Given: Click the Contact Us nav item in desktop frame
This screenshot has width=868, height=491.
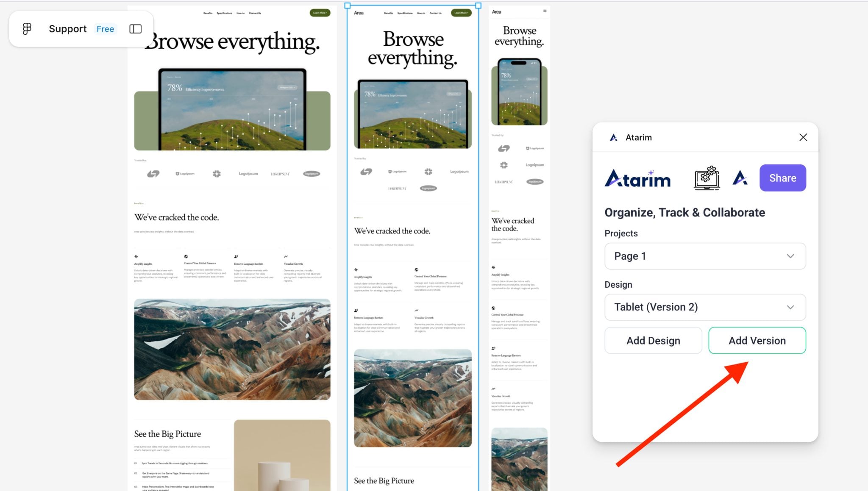Looking at the screenshot, I should pyautogui.click(x=255, y=13).
